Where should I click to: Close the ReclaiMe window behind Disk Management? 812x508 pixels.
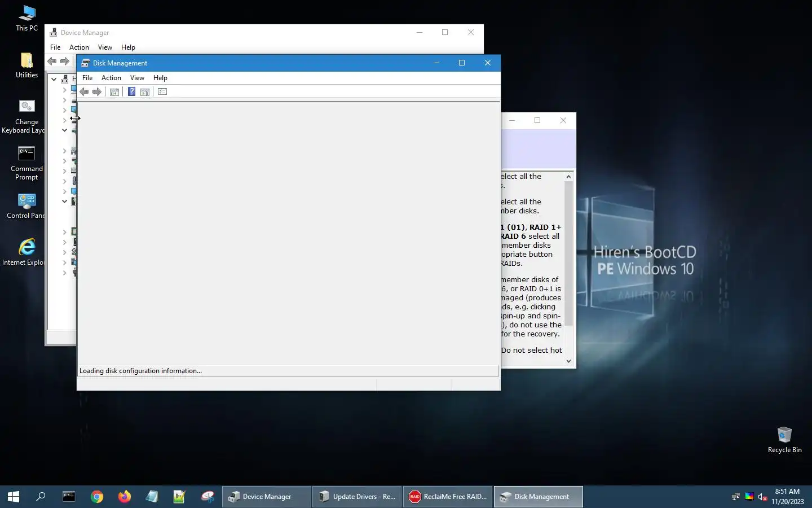[x=563, y=120]
